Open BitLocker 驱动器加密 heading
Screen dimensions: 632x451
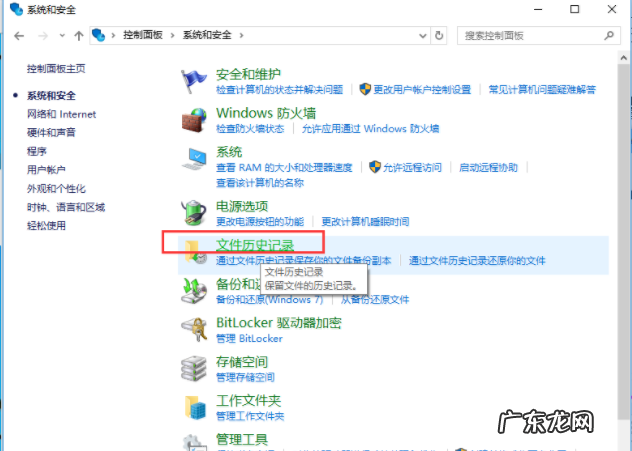279,323
